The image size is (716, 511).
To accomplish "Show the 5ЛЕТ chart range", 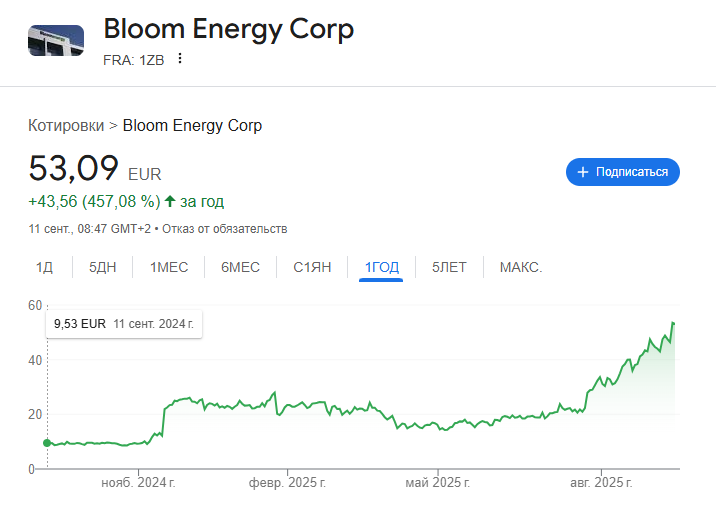I will (x=449, y=267).
